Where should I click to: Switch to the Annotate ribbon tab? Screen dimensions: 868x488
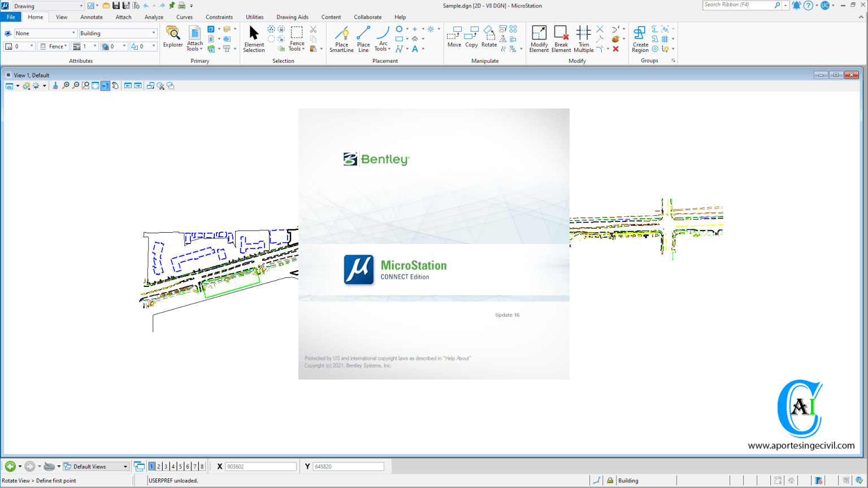click(92, 17)
